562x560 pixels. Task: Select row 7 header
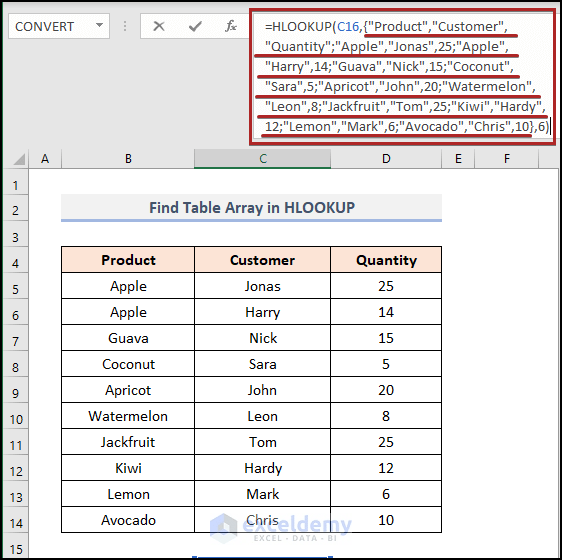point(16,338)
